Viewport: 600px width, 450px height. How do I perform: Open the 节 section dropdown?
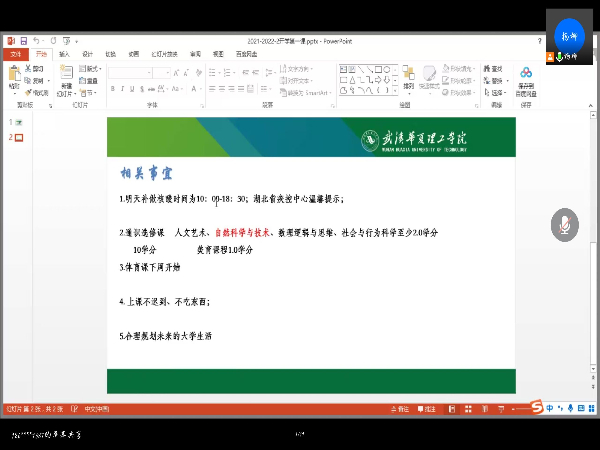88,93
